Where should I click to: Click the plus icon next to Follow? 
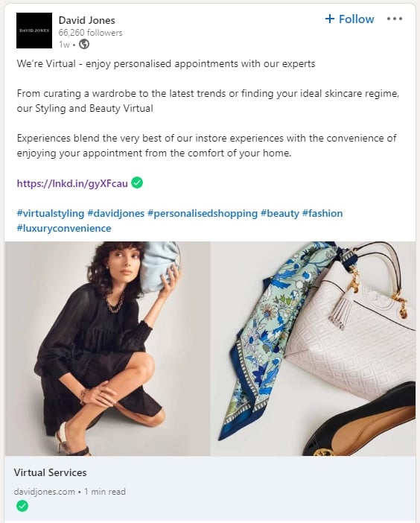329,19
